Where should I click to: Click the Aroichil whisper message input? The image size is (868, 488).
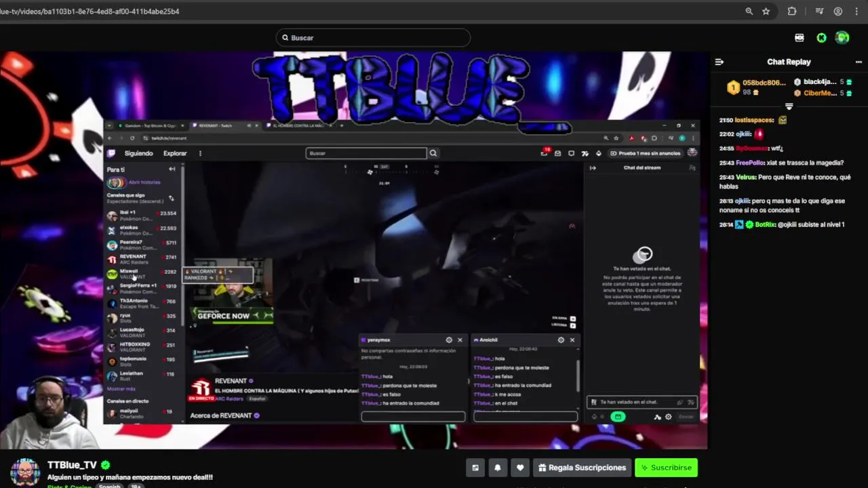pyautogui.click(x=526, y=417)
